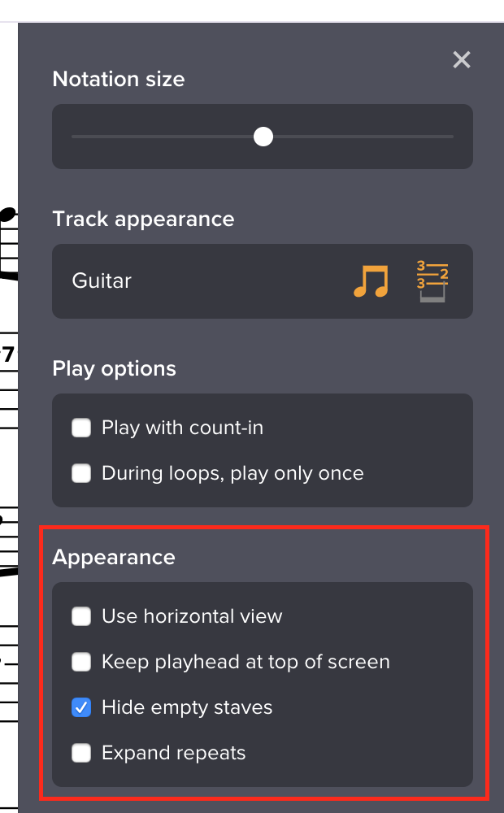Screen dimensions: 504x813
Task: Uncheck Hide empty staves
Action: [x=80, y=707]
